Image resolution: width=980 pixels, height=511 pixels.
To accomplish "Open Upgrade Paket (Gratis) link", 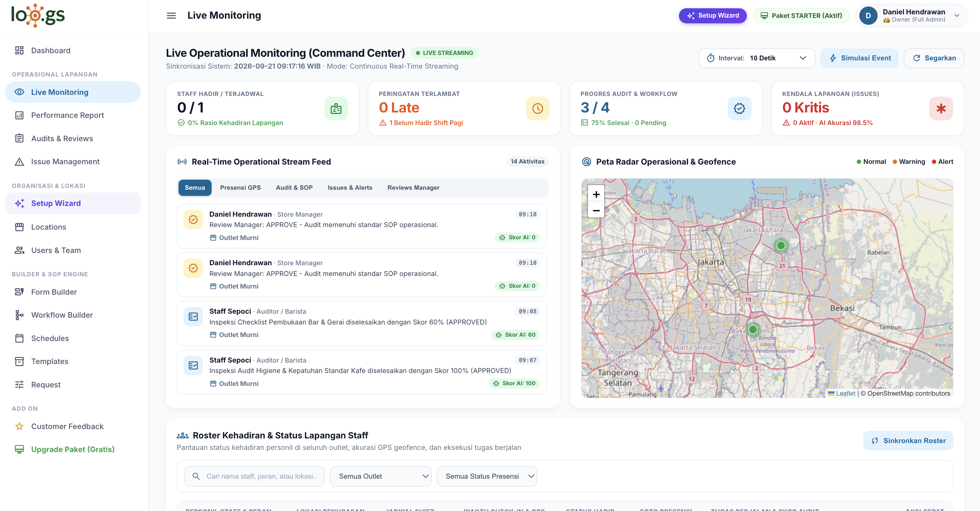I will 73,449.
